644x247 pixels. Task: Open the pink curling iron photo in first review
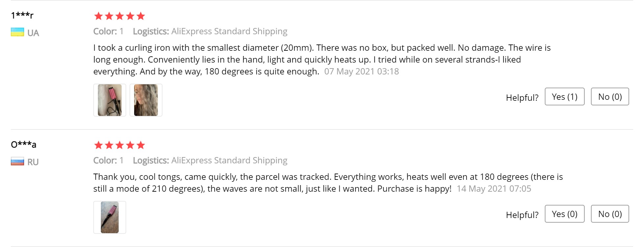tap(110, 100)
